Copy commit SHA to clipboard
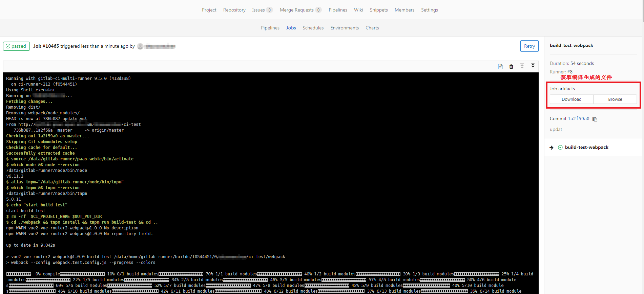 [595, 119]
